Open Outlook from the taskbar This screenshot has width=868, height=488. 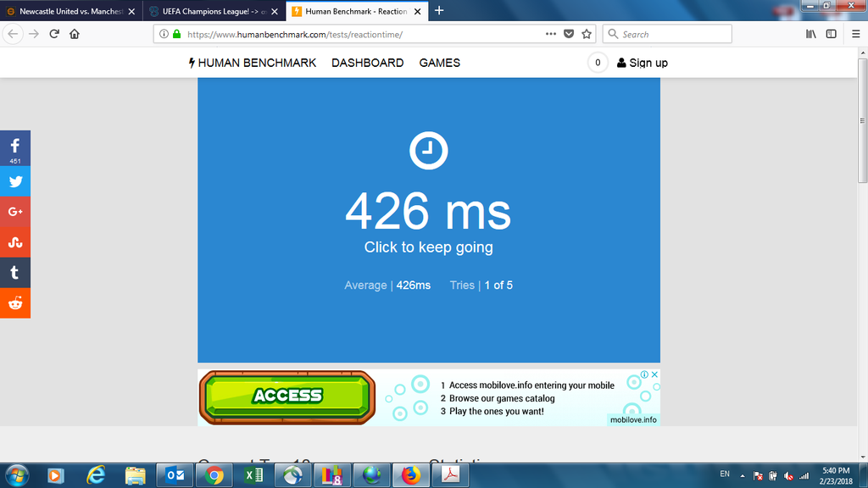coord(175,475)
